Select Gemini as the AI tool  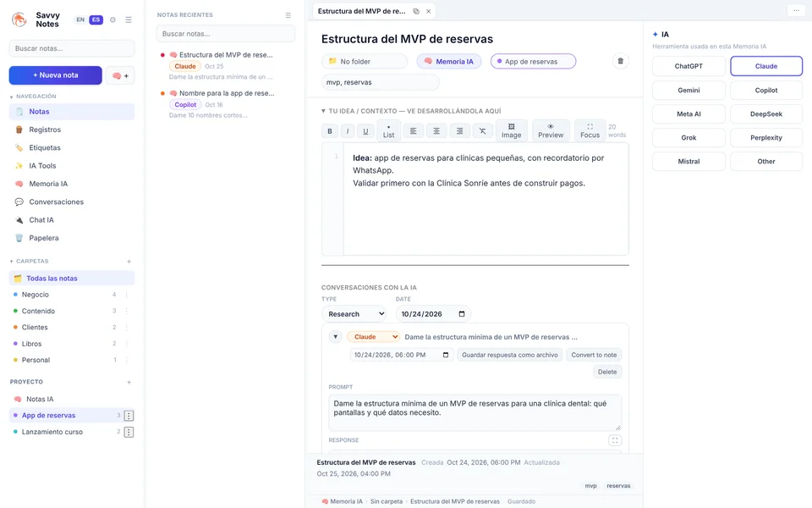689,91
